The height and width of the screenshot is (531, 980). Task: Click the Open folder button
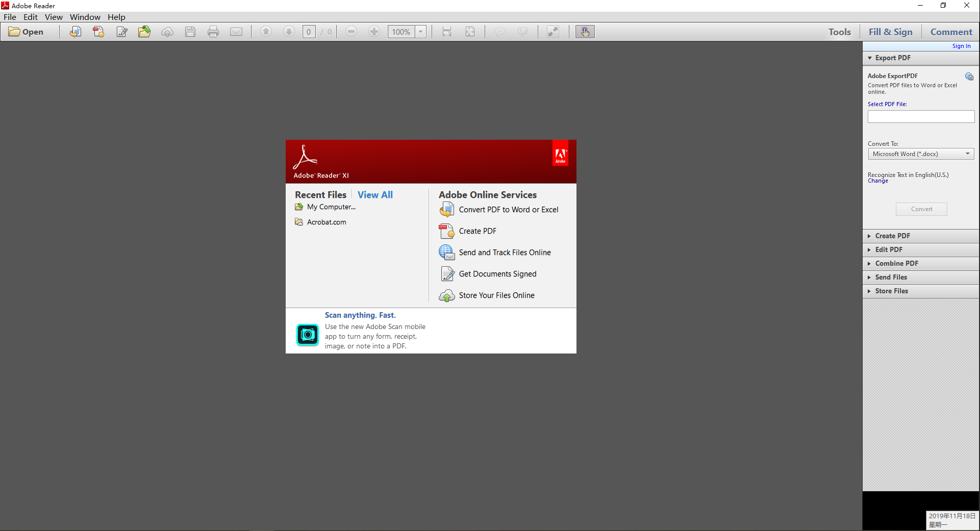pyautogui.click(x=26, y=32)
